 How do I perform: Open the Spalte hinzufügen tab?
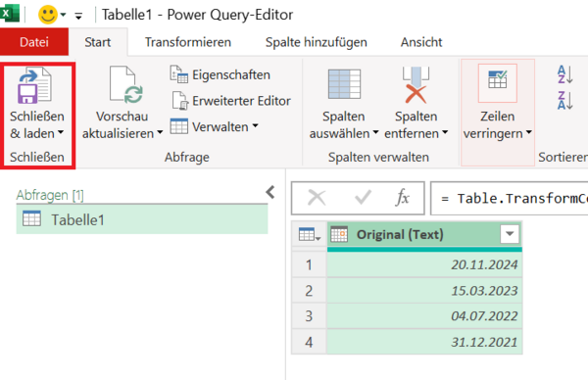click(317, 42)
